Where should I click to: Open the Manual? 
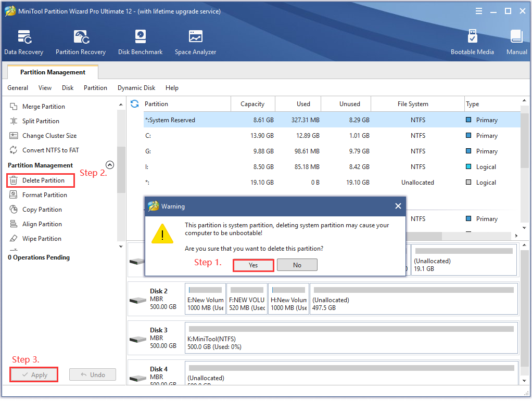(x=516, y=42)
